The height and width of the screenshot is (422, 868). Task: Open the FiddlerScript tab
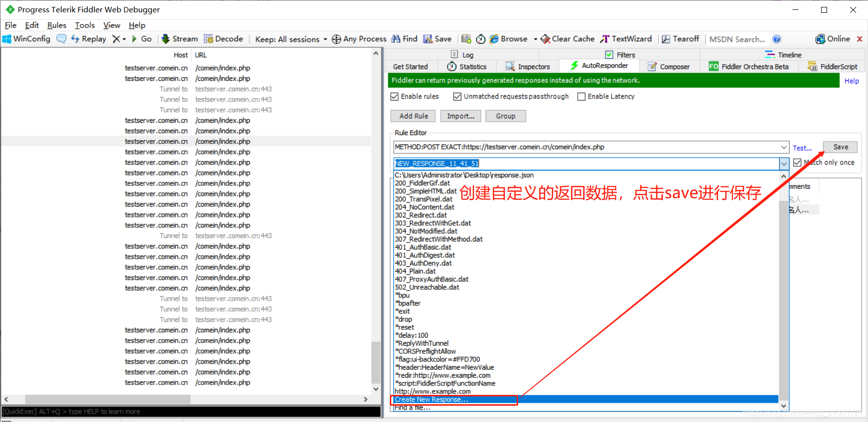(x=832, y=67)
